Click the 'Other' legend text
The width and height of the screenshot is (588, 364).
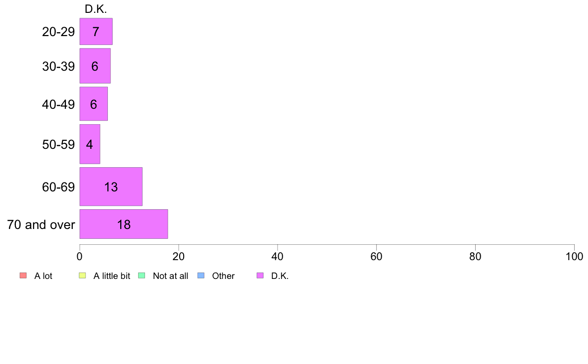pyautogui.click(x=224, y=276)
